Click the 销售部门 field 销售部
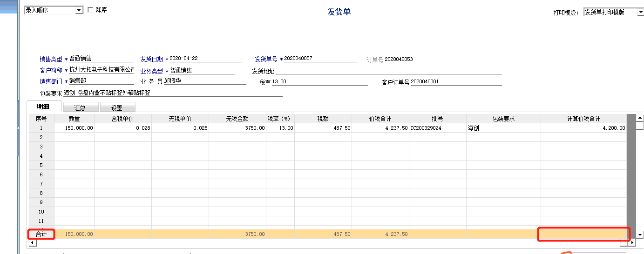644x254 pixels. tap(102, 80)
